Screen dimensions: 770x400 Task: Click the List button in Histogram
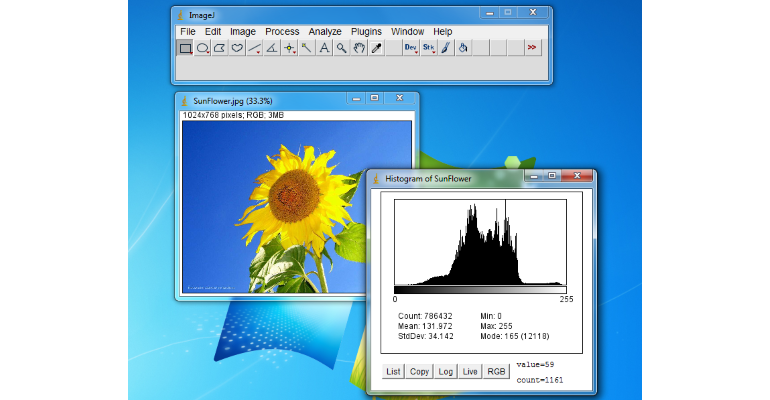[x=393, y=372]
